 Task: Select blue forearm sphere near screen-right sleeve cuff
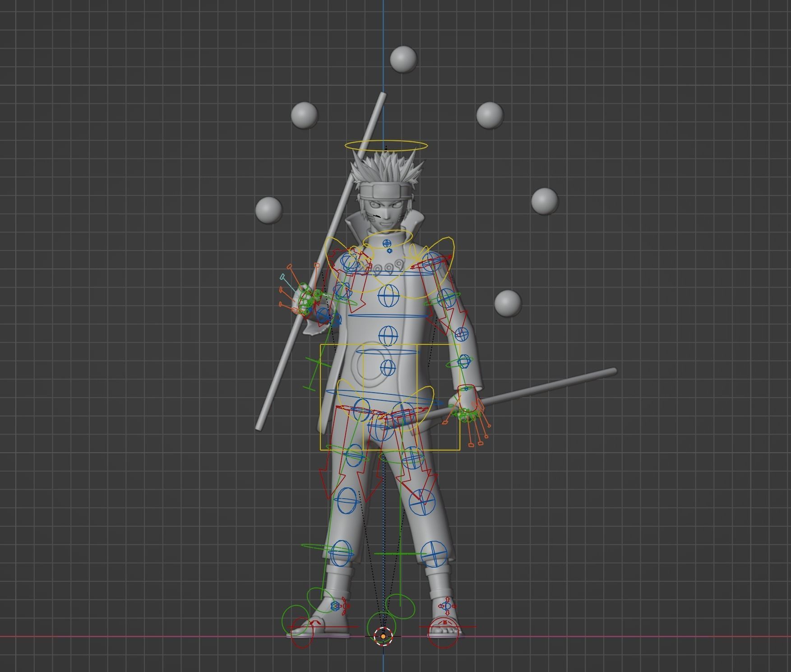click(464, 361)
